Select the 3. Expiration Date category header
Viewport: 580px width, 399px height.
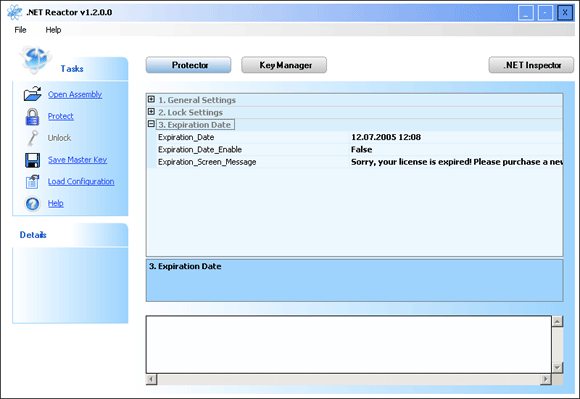coord(195,125)
